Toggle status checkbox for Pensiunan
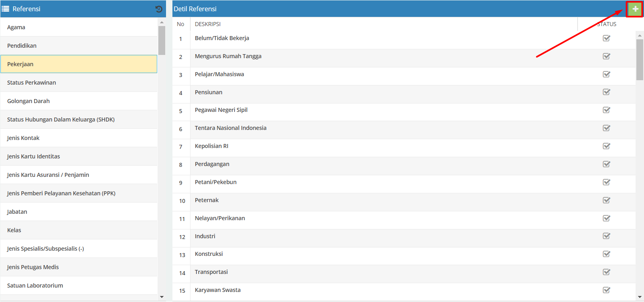This screenshot has height=302, width=644. coord(606,92)
